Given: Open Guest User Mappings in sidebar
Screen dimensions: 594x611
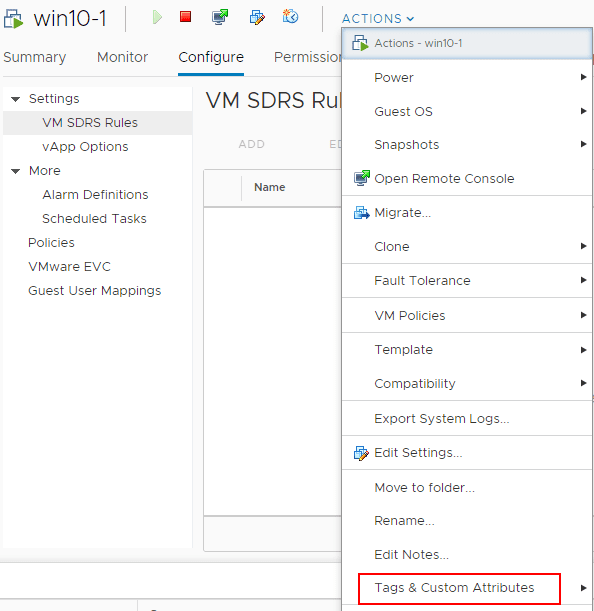Looking at the screenshot, I should click(x=97, y=291).
